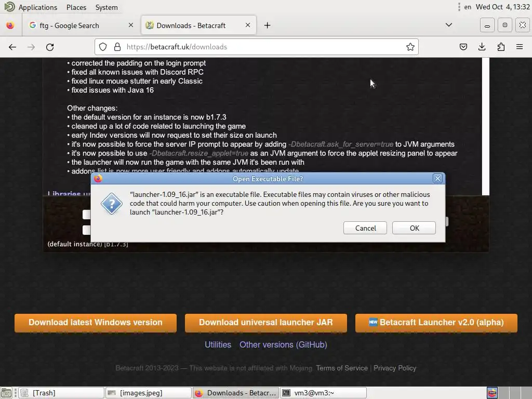Image resolution: width=532 pixels, height=399 pixels.
Task: Show desktop via taskbar icon
Action: tap(6, 393)
